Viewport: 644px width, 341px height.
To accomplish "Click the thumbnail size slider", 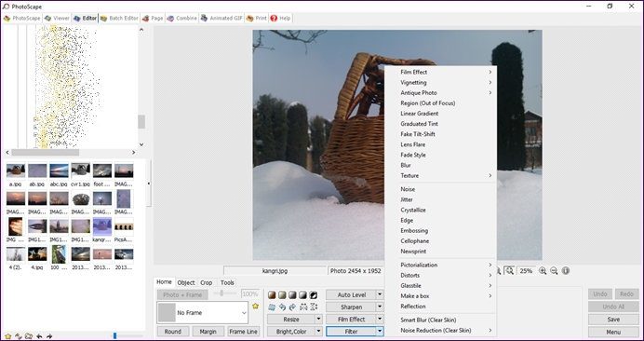I will click(115, 336).
